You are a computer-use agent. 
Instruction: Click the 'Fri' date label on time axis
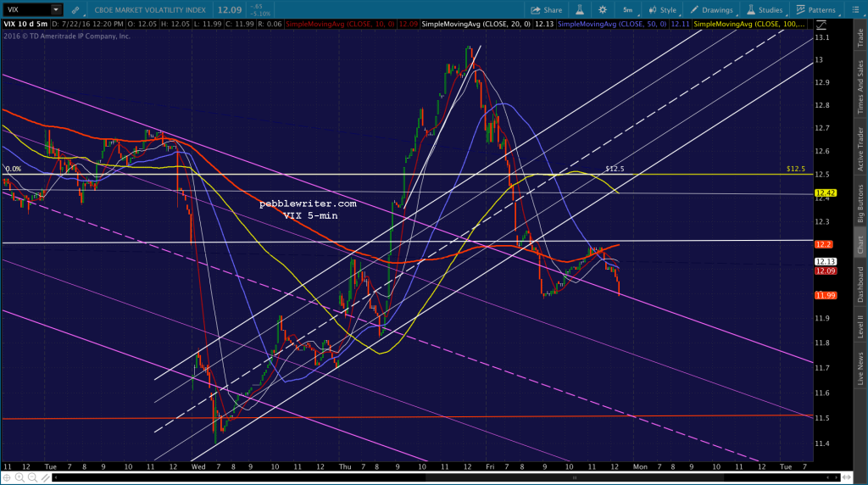pyautogui.click(x=490, y=466)
